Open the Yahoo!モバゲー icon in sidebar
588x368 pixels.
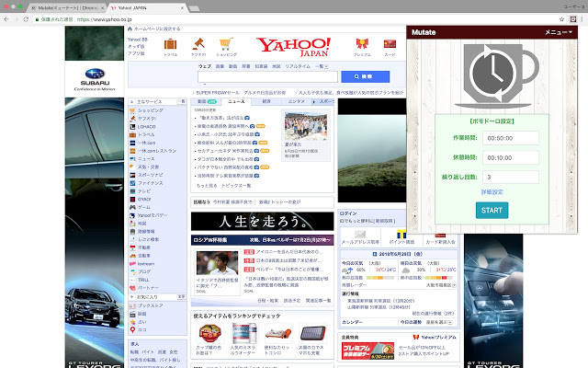(132, 215)
